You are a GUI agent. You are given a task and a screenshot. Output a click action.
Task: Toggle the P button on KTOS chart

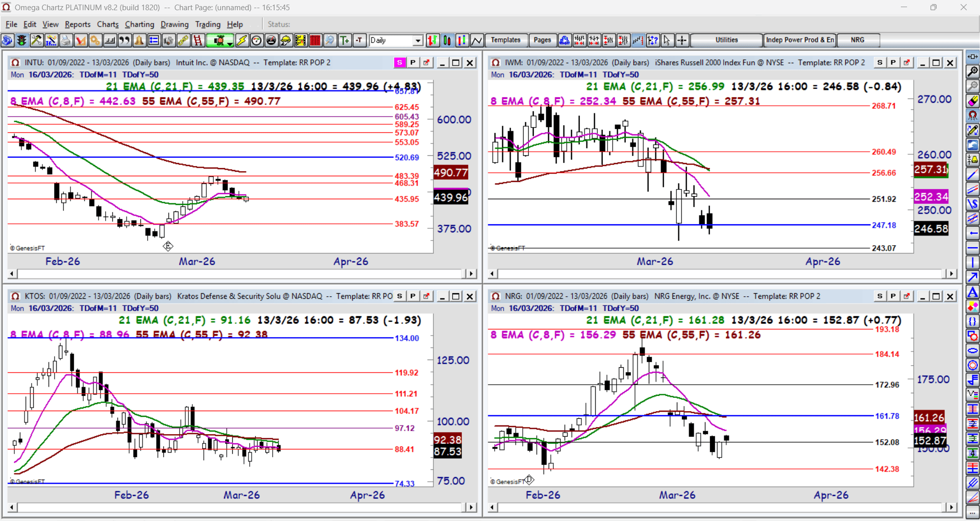click(413, 296)
